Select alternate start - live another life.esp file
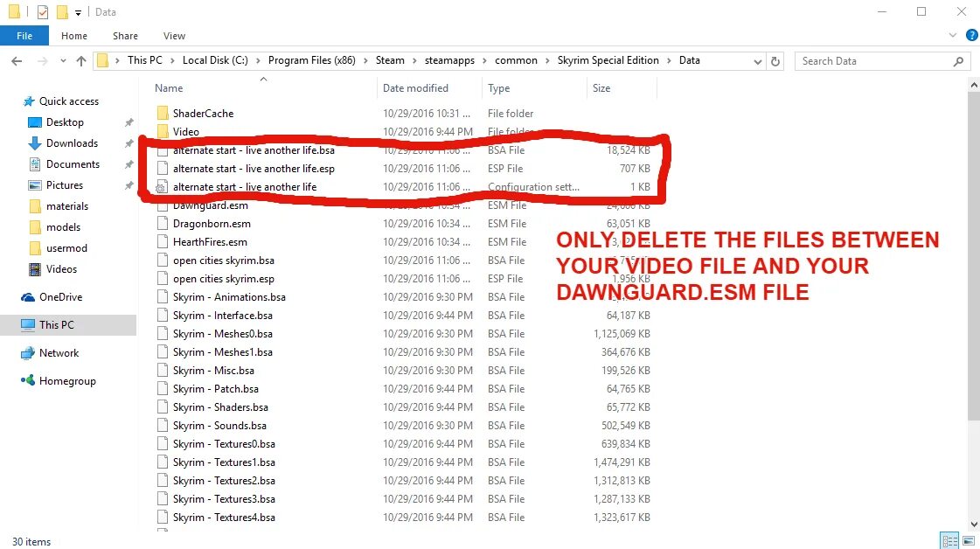 click(254, 169)
